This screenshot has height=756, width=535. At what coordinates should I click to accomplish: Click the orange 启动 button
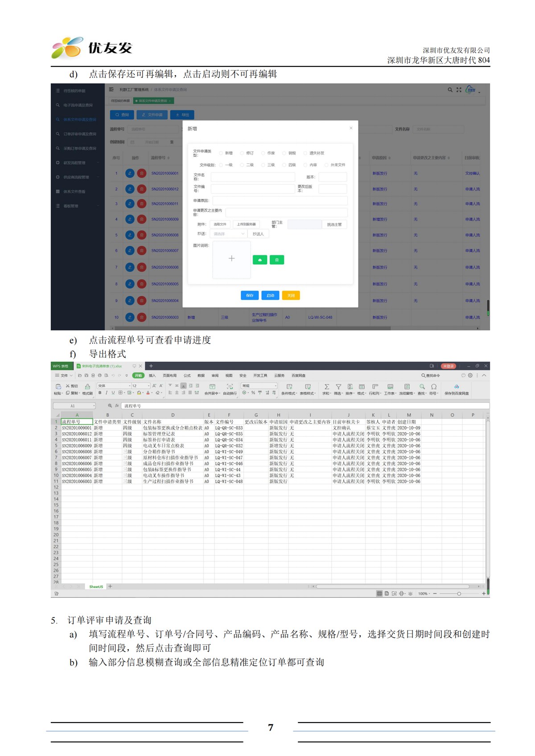tap(270, 295)
